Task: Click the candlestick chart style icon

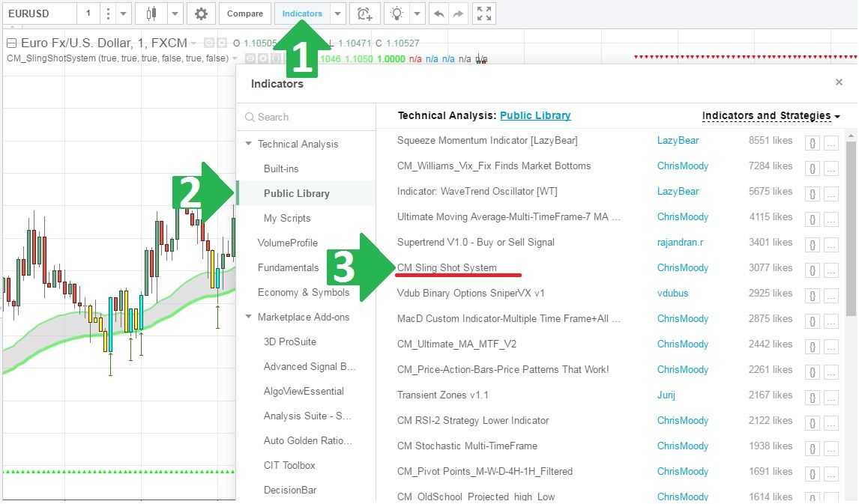Action: (151, 13)
